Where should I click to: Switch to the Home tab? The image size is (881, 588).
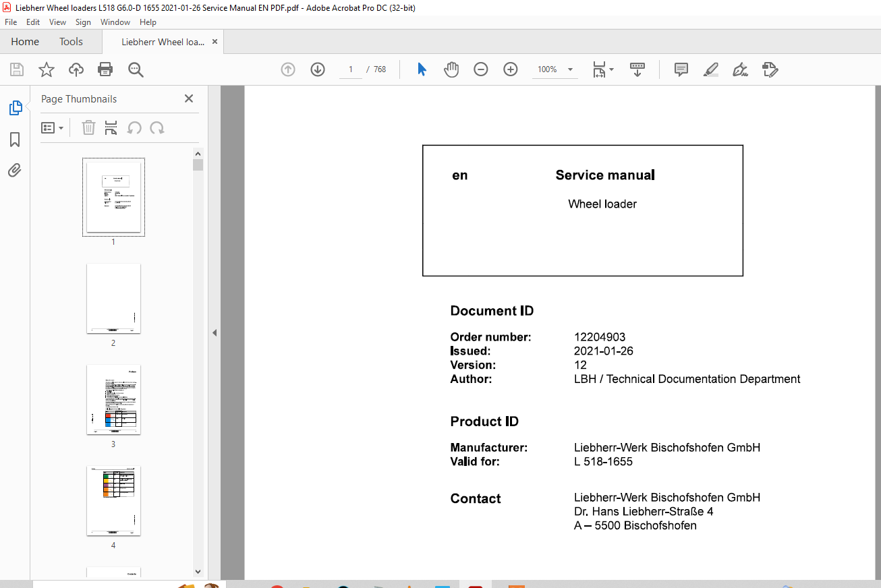25,42
